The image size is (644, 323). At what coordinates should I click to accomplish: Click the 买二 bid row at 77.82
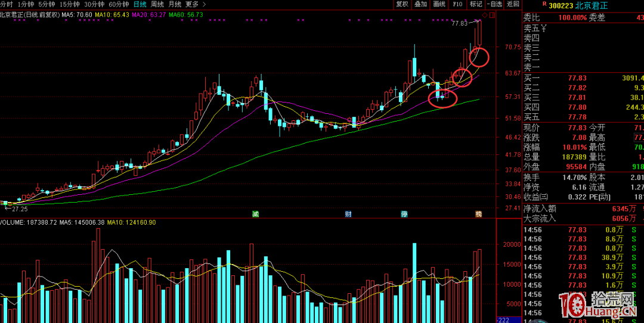[584, 88]
